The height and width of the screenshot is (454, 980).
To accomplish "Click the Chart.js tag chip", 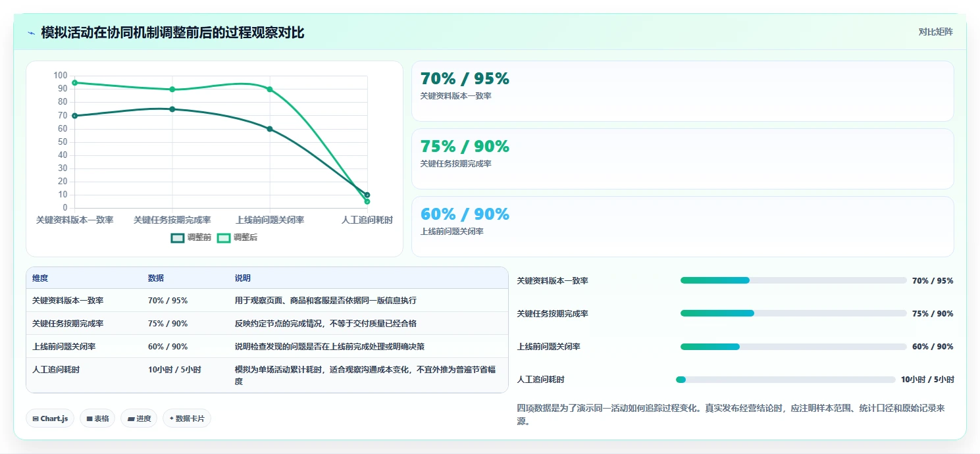I will (50, 418).
